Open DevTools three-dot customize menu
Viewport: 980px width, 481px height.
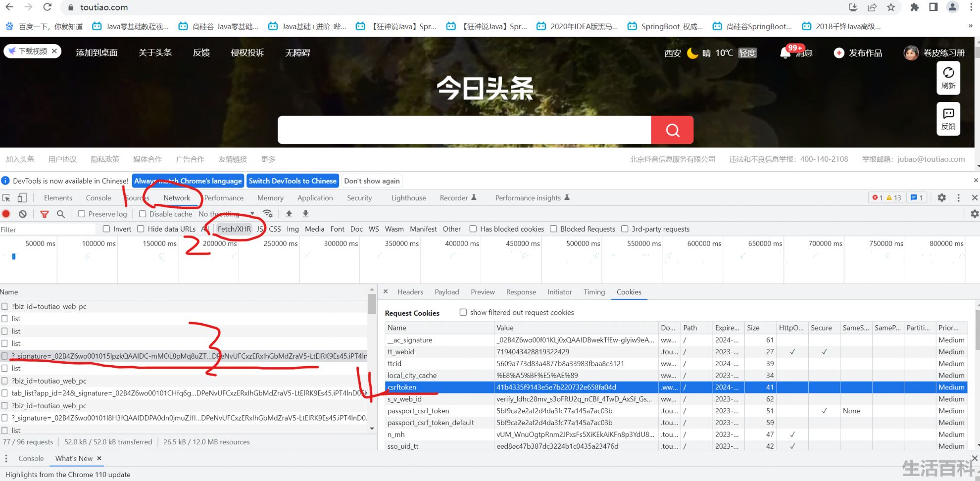pos(959,198)
